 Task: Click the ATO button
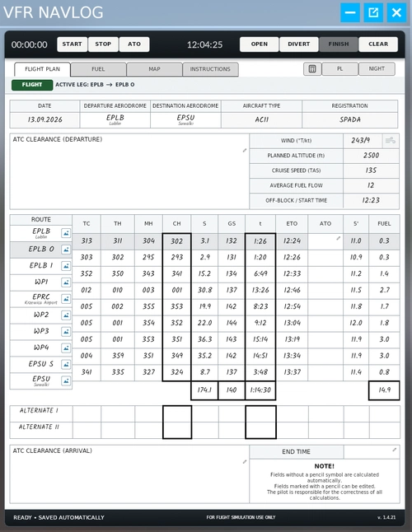click(134, 44)
